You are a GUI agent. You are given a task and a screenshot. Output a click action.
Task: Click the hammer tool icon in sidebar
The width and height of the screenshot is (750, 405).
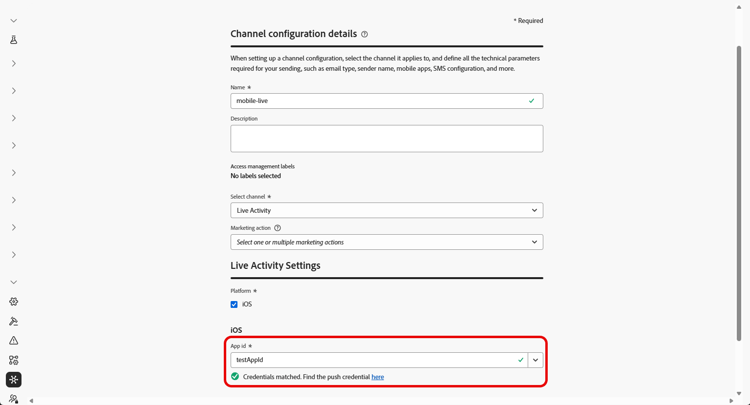click(14, 321)
